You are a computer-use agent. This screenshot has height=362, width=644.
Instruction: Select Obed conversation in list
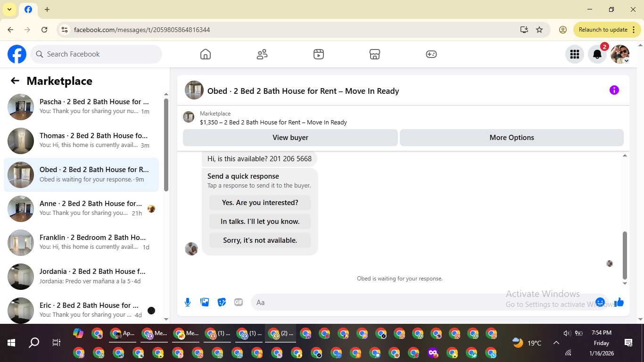(81, 175)
